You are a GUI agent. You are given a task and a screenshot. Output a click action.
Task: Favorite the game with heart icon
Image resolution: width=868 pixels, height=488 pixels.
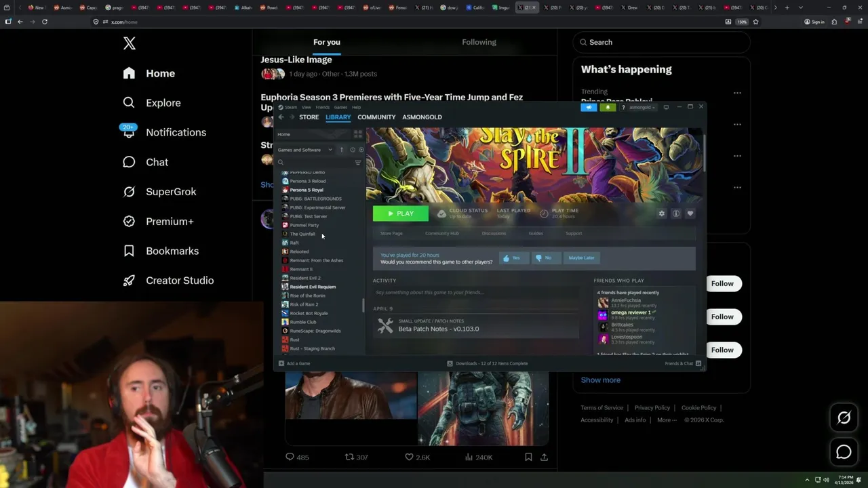click(690, 213)
